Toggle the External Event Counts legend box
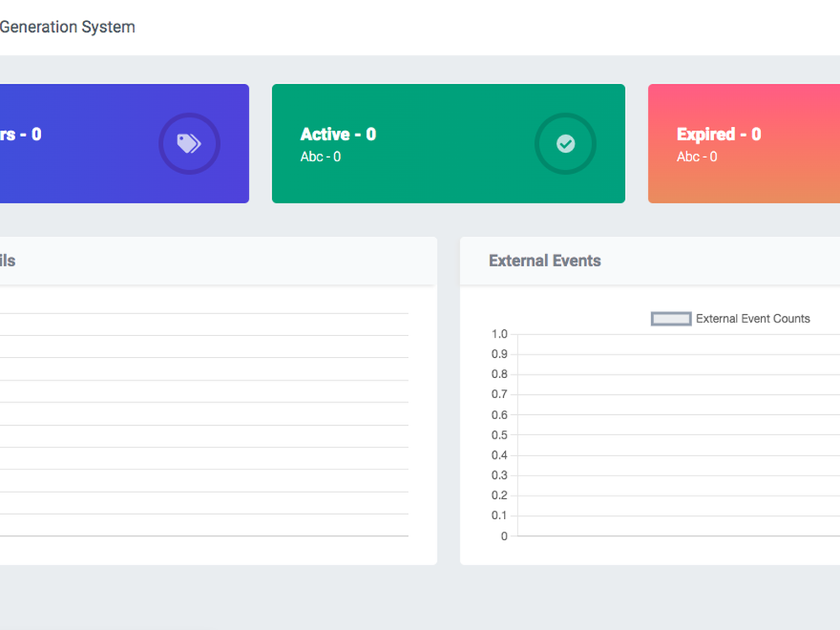Screen dimensions: 840x630 671,319
